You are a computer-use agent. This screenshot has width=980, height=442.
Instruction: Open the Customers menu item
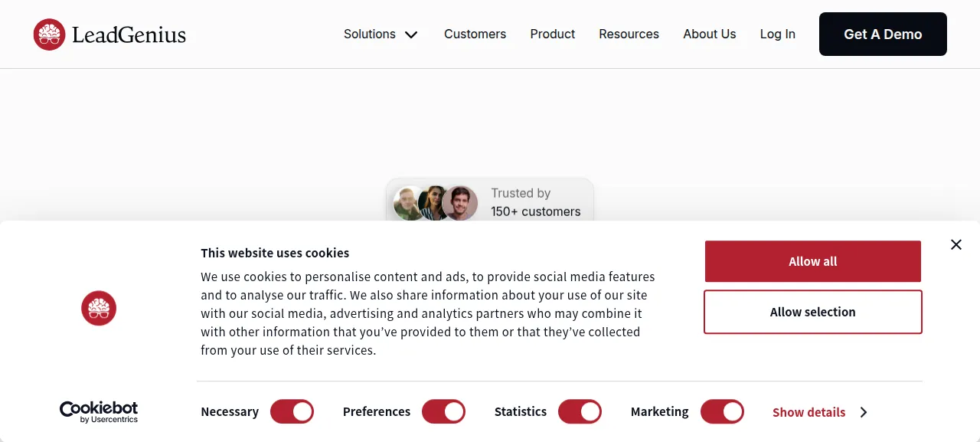tap(475, 34)
